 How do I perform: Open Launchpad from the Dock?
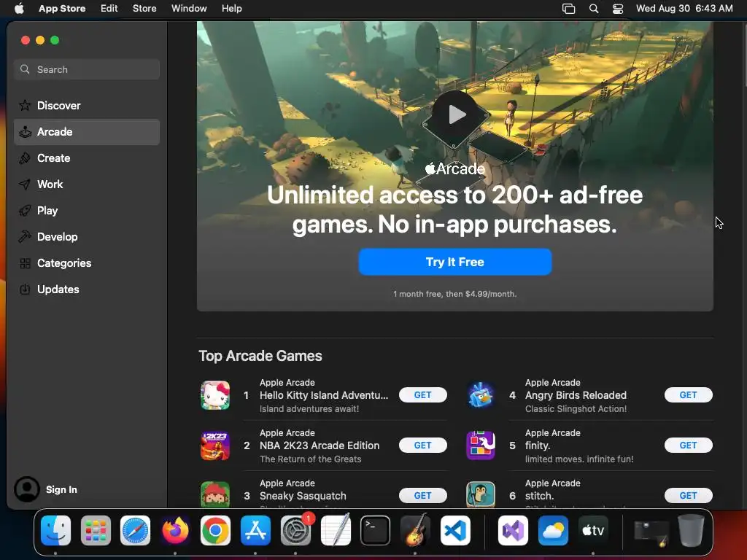click(96, 531)
